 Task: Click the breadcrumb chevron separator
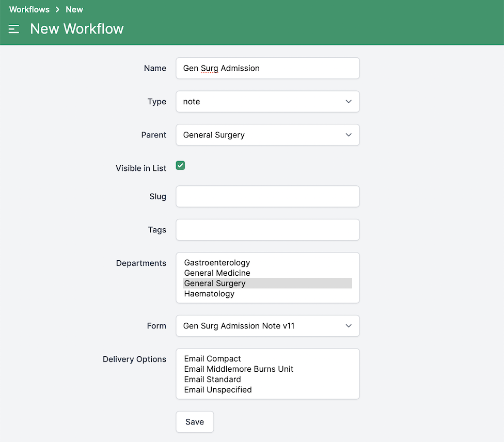[x=58, y=9]
